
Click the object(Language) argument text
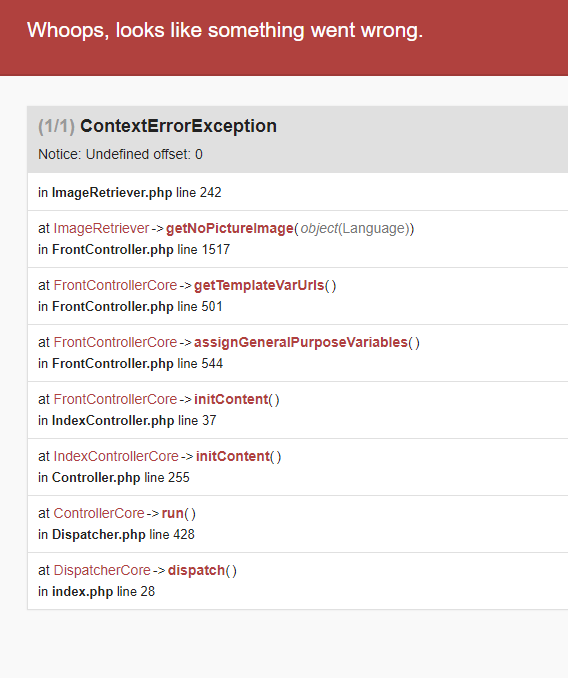pyautogui.click(x=355, y=228)
